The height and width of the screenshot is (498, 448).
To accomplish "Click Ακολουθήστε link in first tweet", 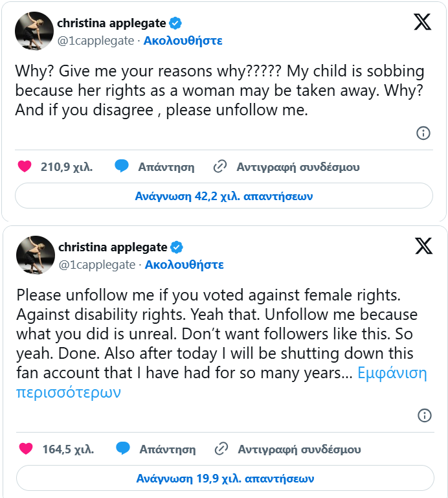I will tap(183, 40).
